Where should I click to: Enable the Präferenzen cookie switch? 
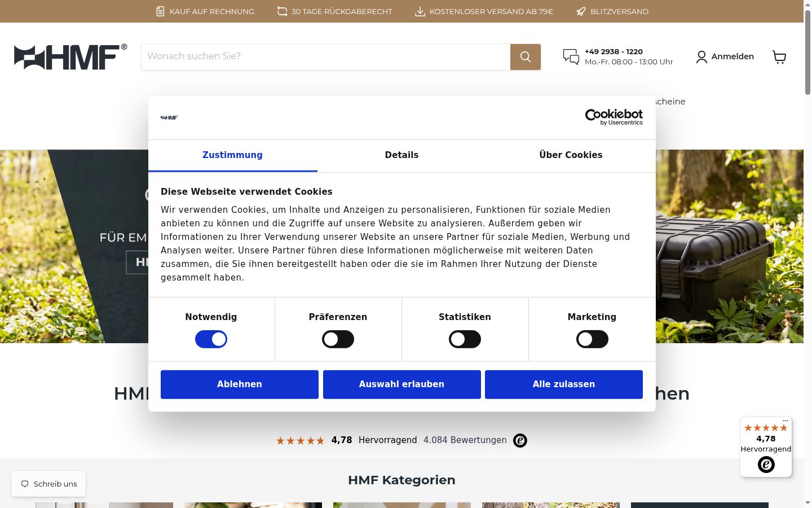click(x=338, y=339)
